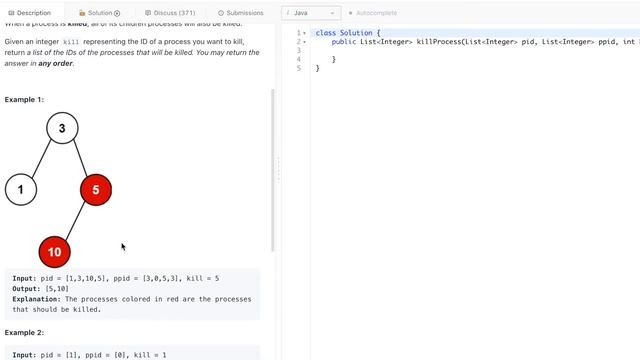The width and height of the screenshot is (640, 360).
Task: Toggle the Autocomplete option
Action: pos(372,13)
